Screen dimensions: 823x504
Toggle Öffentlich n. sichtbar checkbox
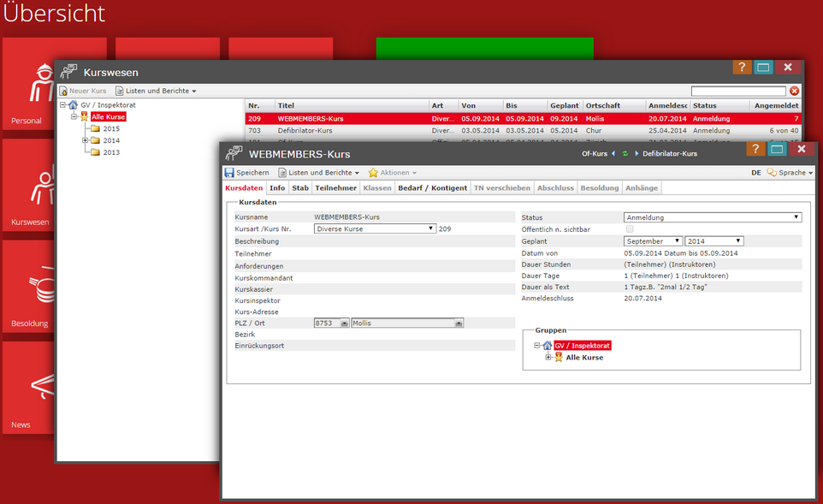coord(630,229)
